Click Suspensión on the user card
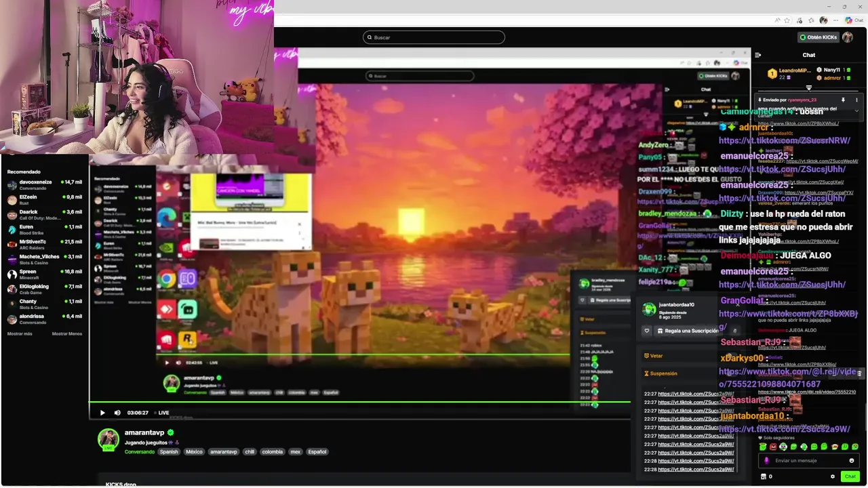 point(660,373)
